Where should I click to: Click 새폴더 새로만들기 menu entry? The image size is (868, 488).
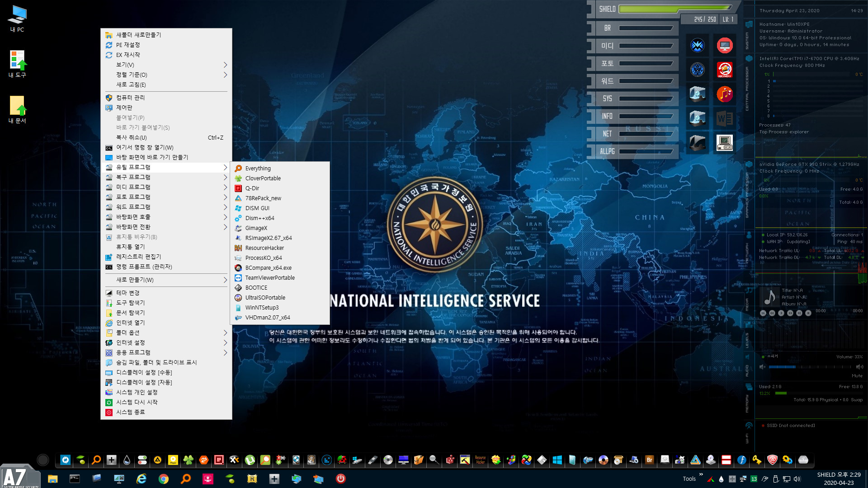coord(166,35)
